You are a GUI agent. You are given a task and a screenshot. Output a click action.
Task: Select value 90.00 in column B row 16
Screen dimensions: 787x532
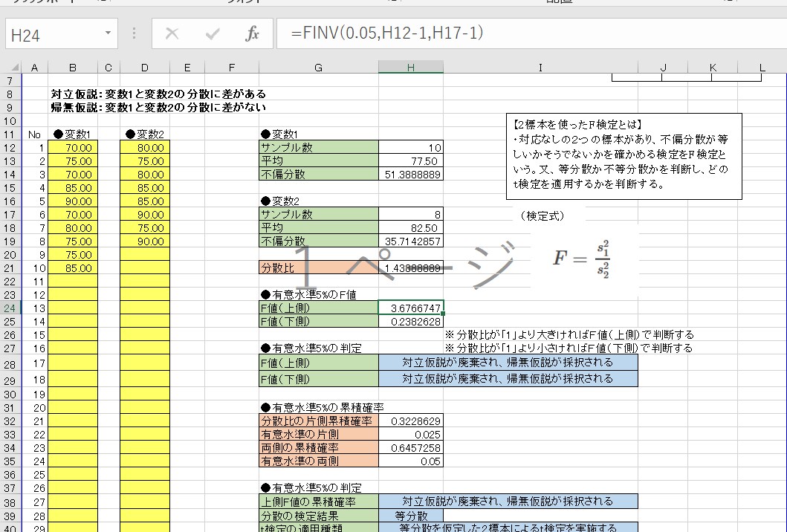tap(73, 201)
